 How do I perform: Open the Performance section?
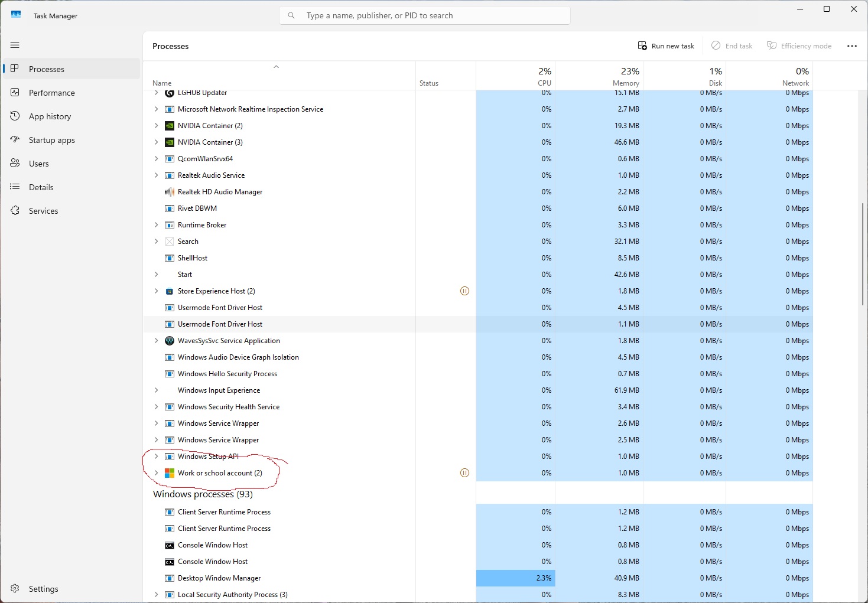51,92
